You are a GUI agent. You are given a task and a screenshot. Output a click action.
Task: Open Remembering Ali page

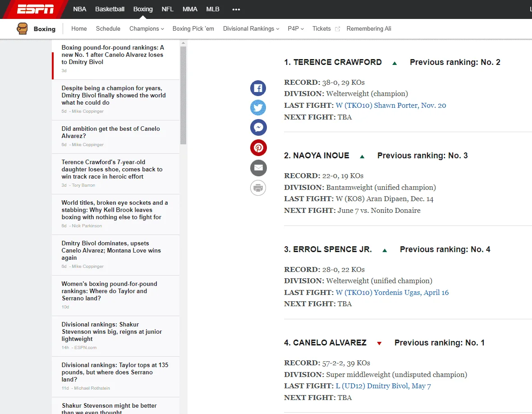[x=369, y=29]
